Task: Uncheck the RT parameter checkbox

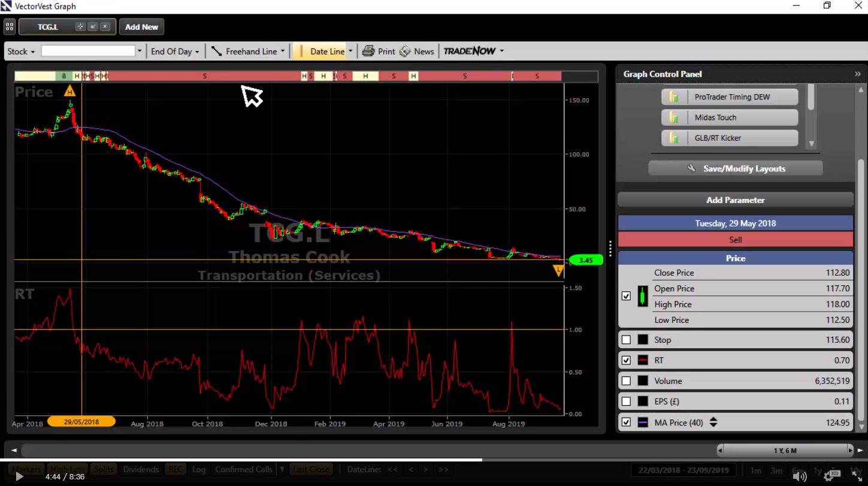Action: 627,360
